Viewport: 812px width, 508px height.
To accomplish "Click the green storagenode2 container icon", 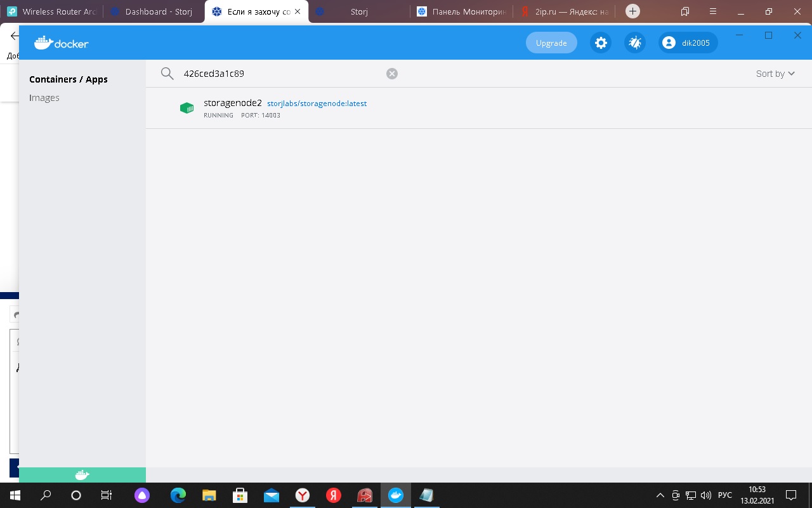I will 187,108.
